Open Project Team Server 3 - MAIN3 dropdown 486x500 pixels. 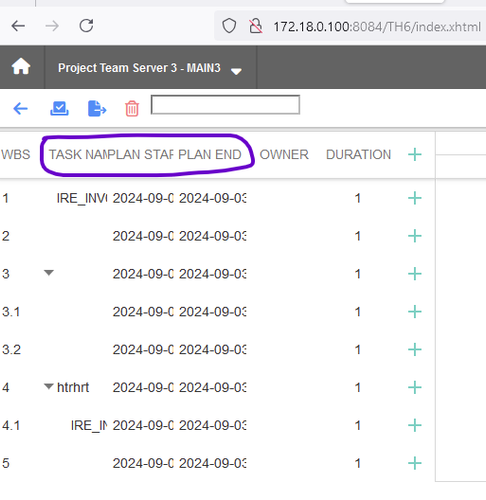[150, 68]
